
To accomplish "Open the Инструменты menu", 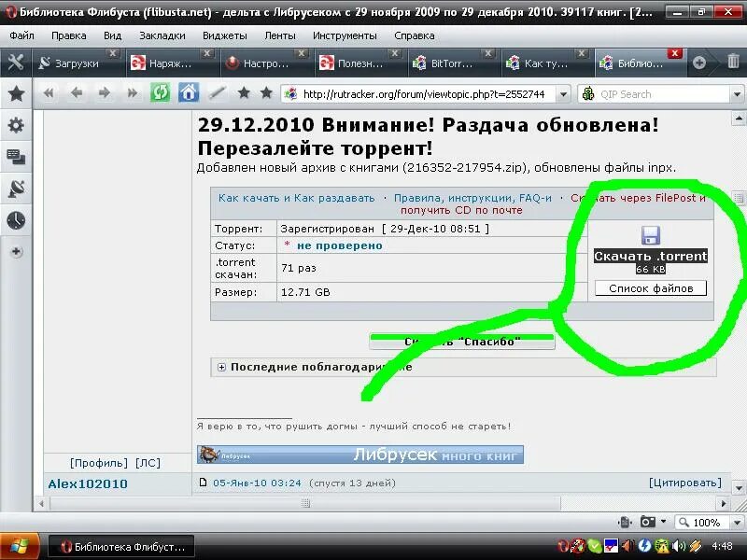I will pos(345,35).
